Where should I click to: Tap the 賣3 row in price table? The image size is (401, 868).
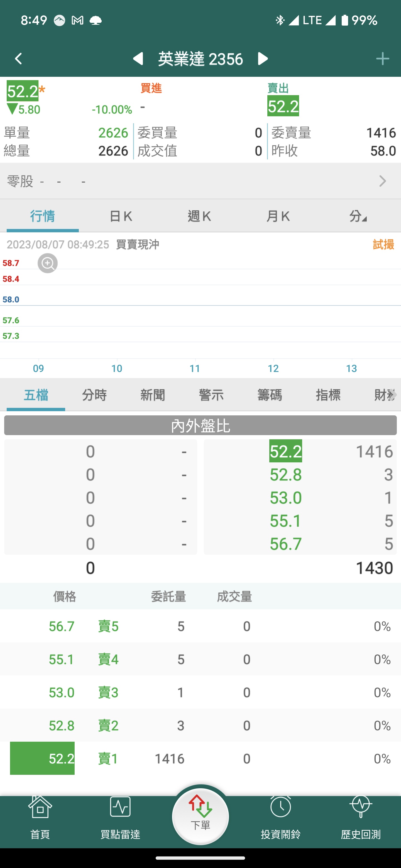(200, 692)
